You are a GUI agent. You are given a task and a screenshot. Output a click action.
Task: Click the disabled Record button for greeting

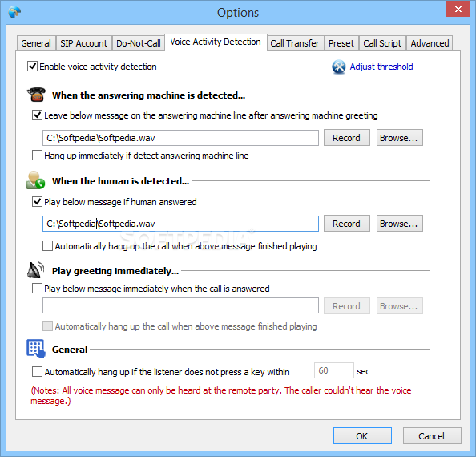coord(347,305)
